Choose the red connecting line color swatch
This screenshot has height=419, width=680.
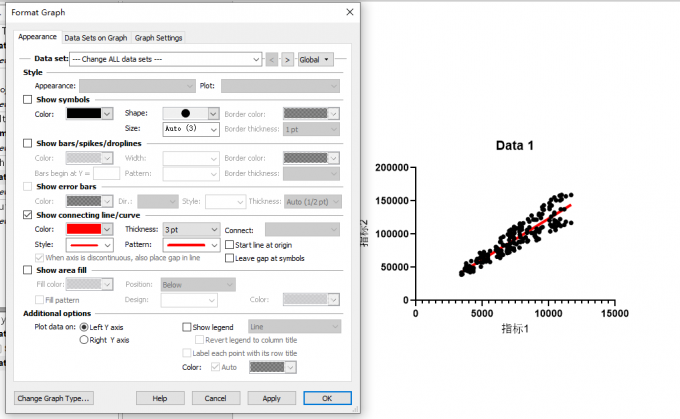(84, 229)
